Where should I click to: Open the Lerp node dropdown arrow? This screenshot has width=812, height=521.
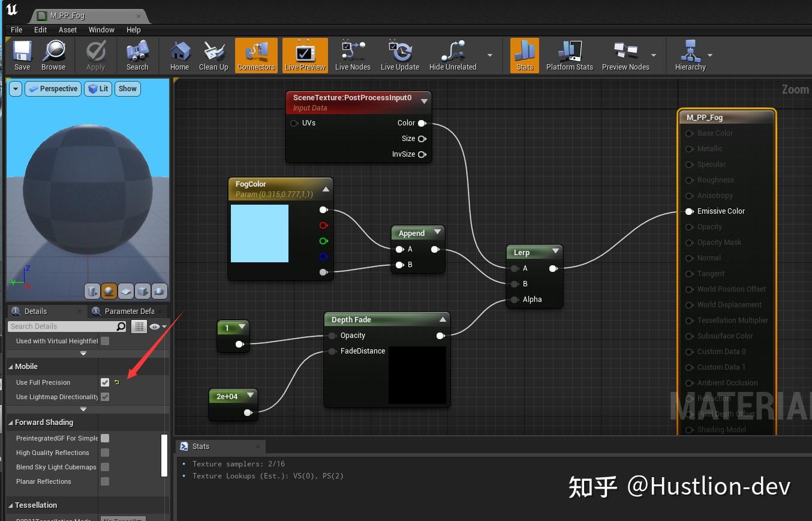click(x=555, y=251)
